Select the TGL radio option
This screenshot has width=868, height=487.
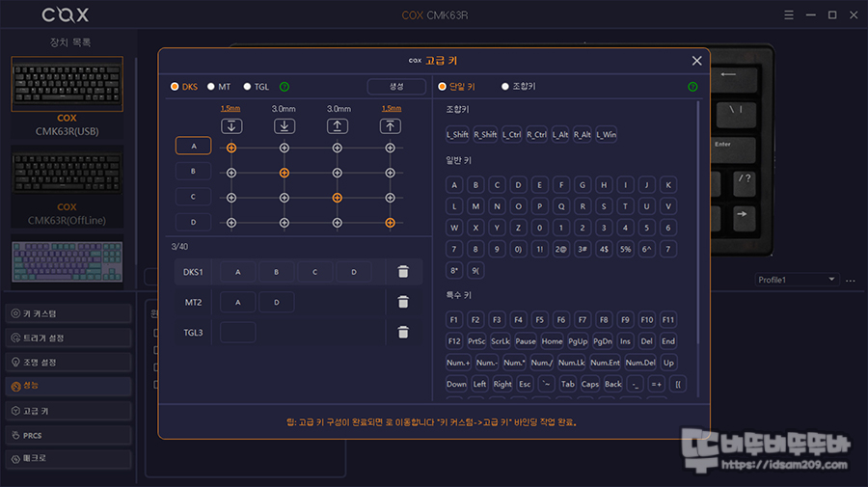pos(257,87)
